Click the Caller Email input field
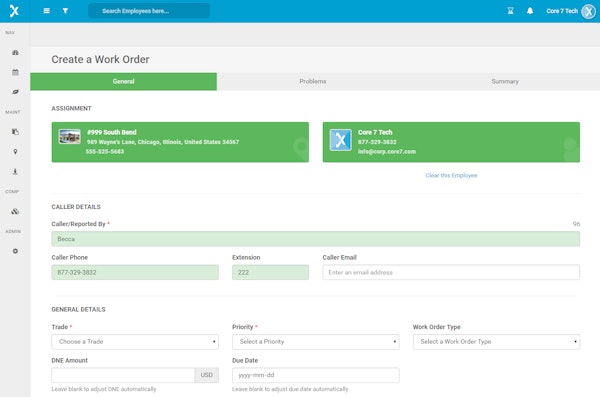 point(451,272)
